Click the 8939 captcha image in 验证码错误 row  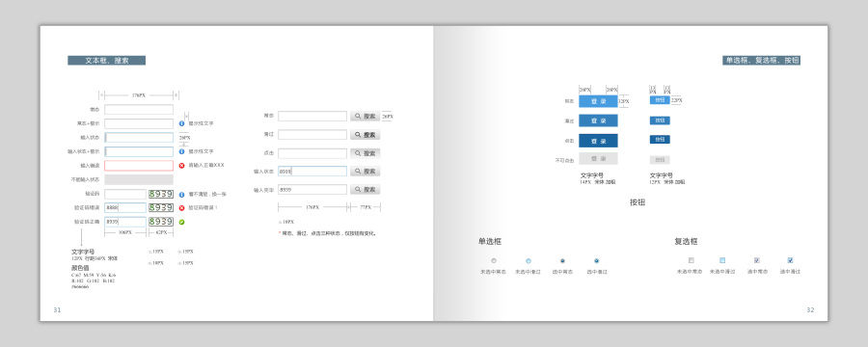(x=161, y=207)
